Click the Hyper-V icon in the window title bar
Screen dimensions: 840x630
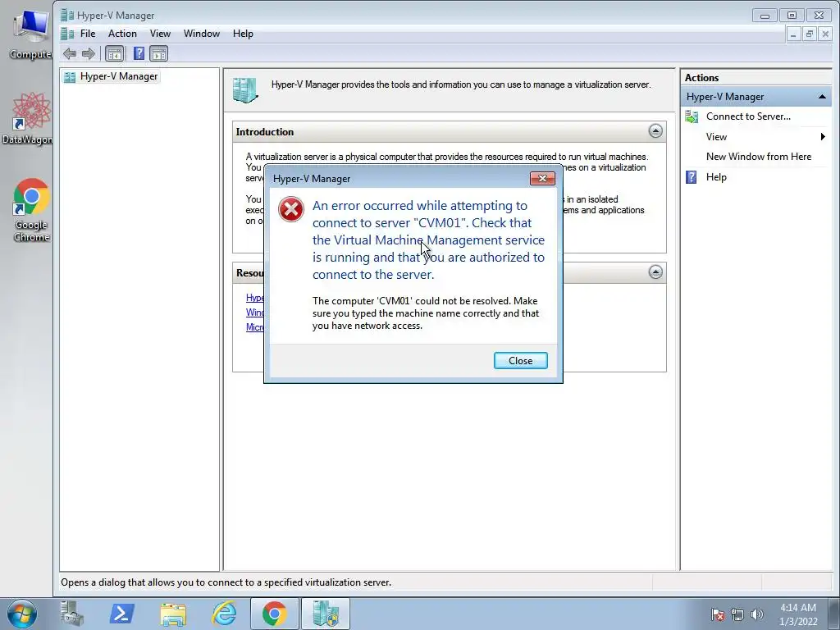(67, 15)
